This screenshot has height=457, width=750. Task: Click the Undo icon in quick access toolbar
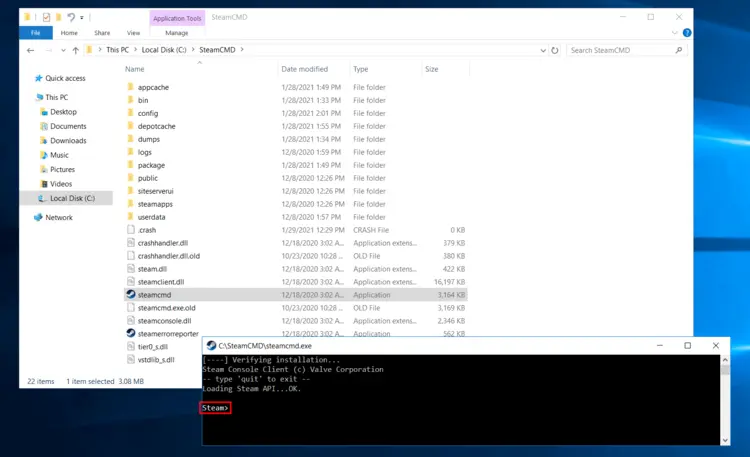click(73, 17)
